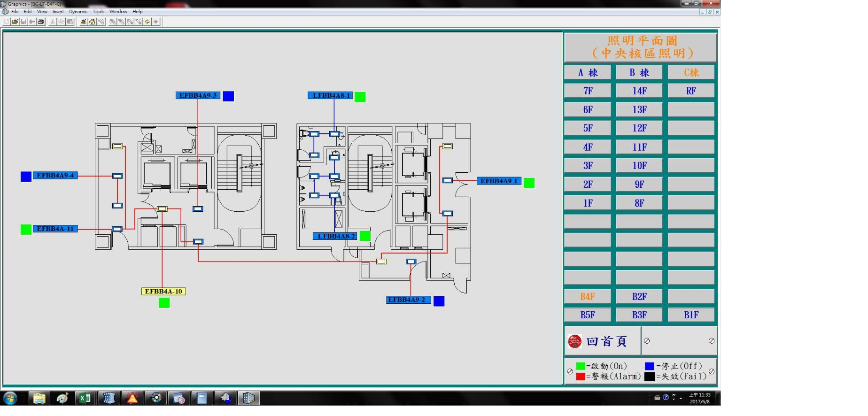
Task: Click the RF roof floor button
Action: 690,91
